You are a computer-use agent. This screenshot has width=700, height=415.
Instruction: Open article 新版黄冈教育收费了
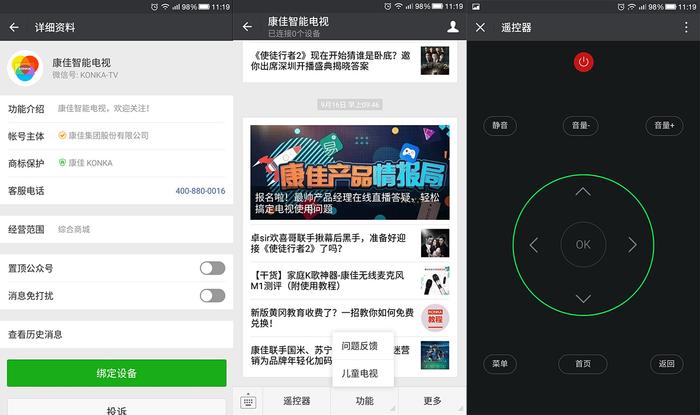(x=332, y=318)
